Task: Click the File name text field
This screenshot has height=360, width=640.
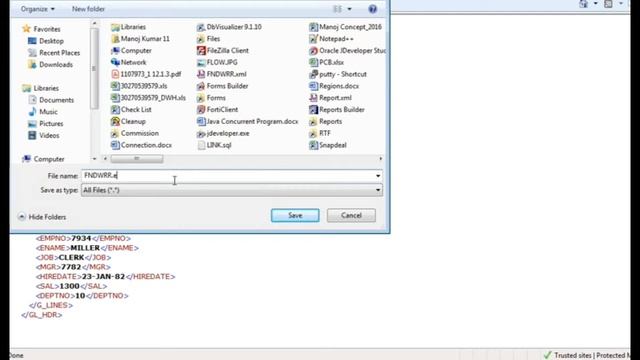Action: point(228,176)
